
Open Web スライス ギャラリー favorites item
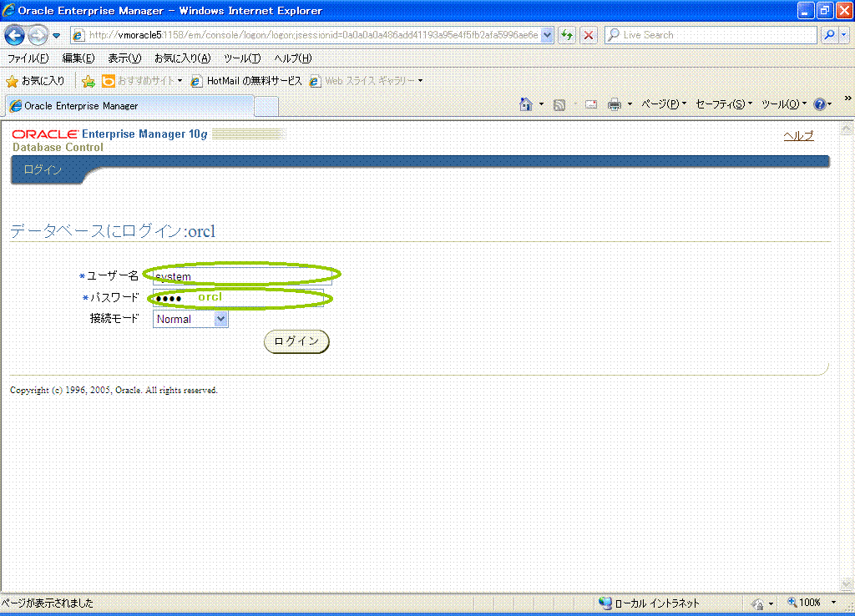click(366, 81)
